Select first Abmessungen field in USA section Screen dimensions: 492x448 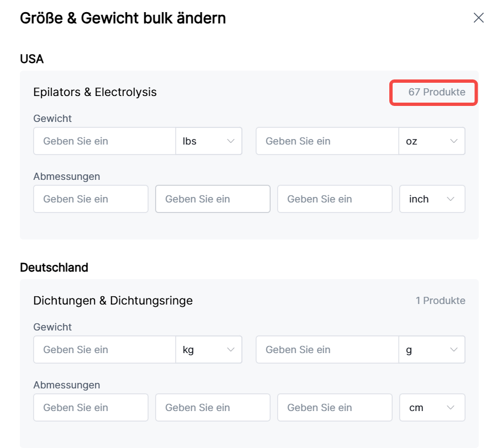tap(91, 199)
